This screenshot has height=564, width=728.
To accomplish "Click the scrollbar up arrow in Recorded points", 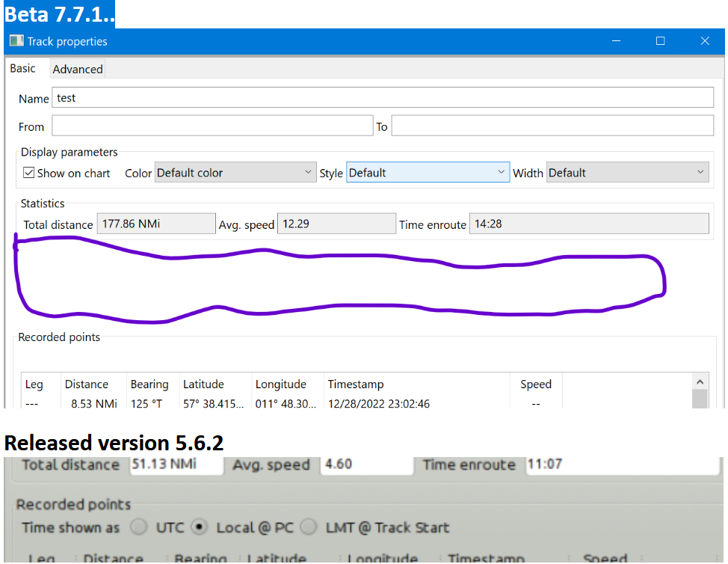I will coord(700,381).
